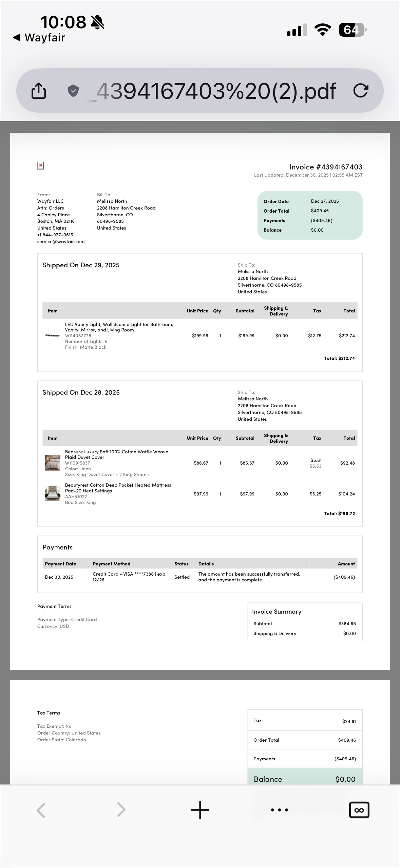Tap the Bedsure Duvet Cover thumbnail

click(x=53, y=463)
